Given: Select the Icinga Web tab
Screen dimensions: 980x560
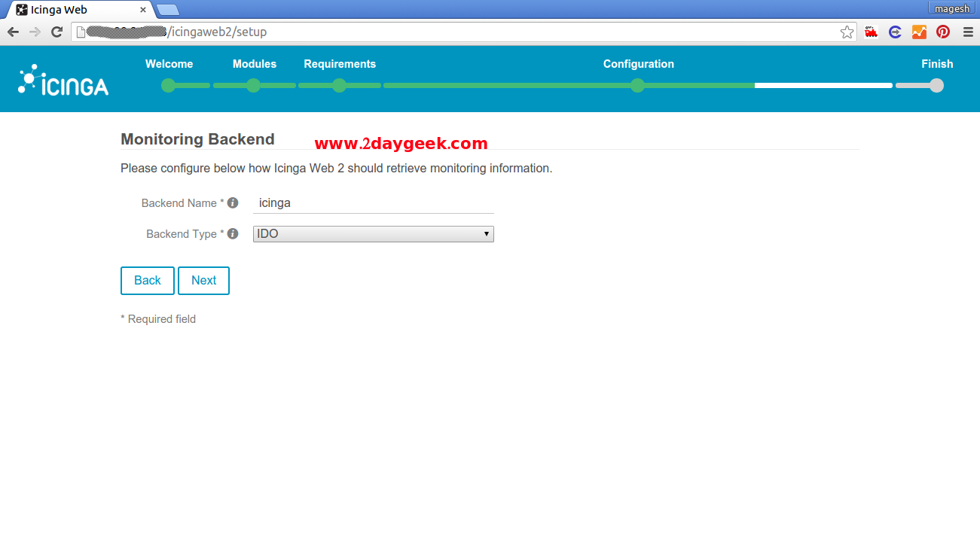Looking at the screenshot, I should [x=78, y=10].
